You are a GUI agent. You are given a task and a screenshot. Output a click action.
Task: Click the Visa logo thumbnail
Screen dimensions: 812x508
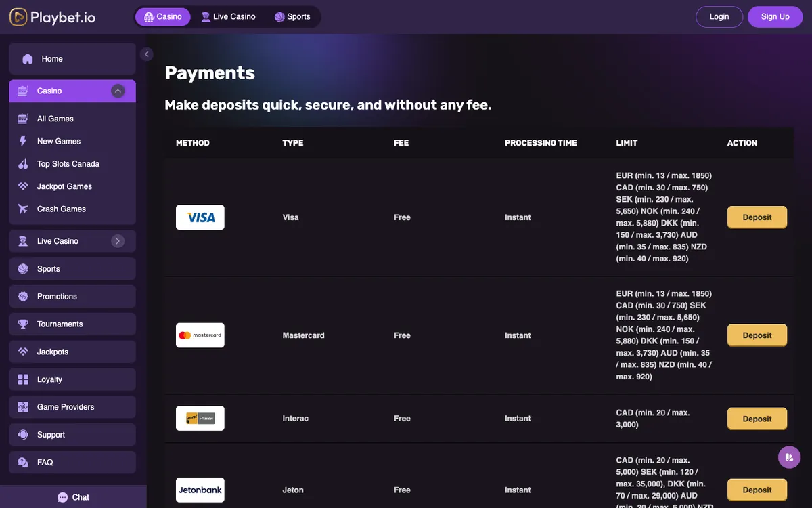tap(200, 217)
